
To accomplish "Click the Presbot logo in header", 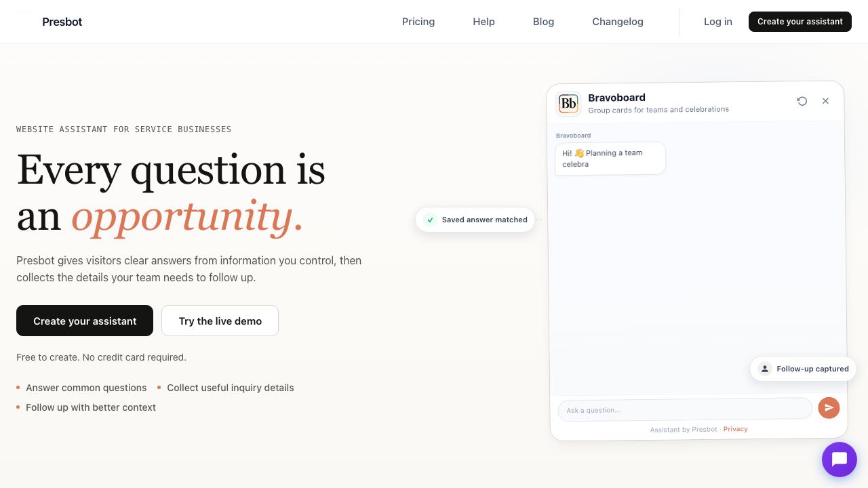I will point(50,22).
